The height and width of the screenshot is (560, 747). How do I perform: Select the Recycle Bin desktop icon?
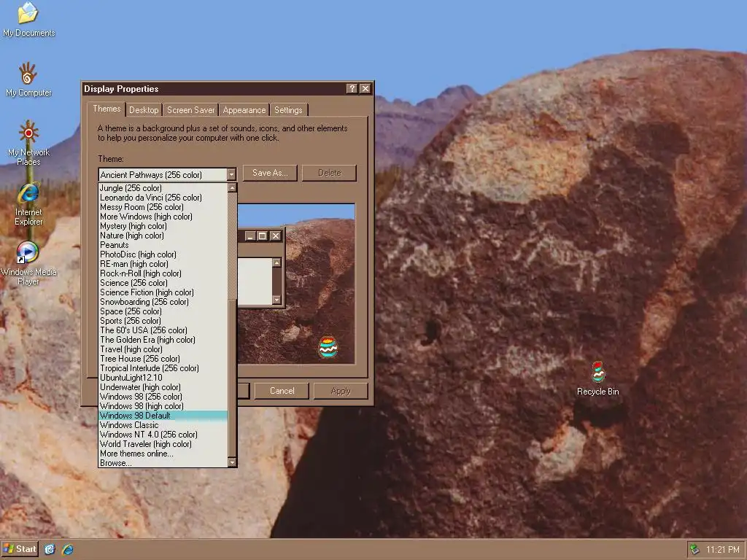(x=598, y=378)
